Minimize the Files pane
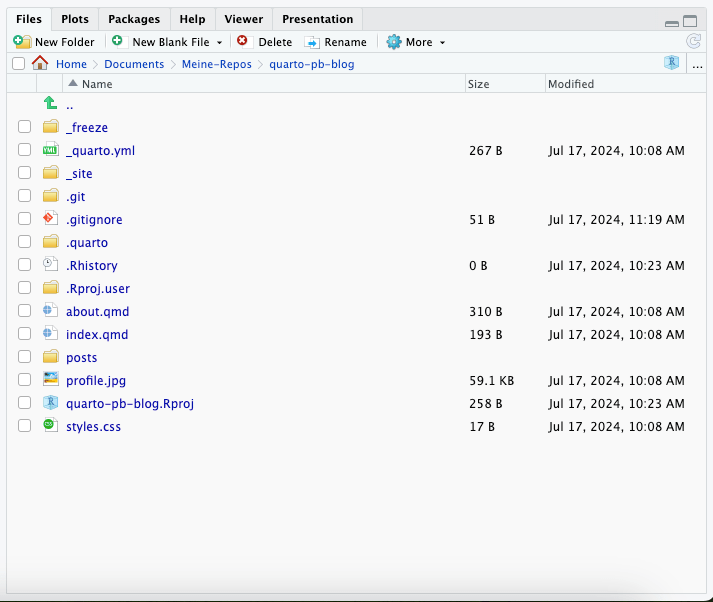 tap(672, 23)
